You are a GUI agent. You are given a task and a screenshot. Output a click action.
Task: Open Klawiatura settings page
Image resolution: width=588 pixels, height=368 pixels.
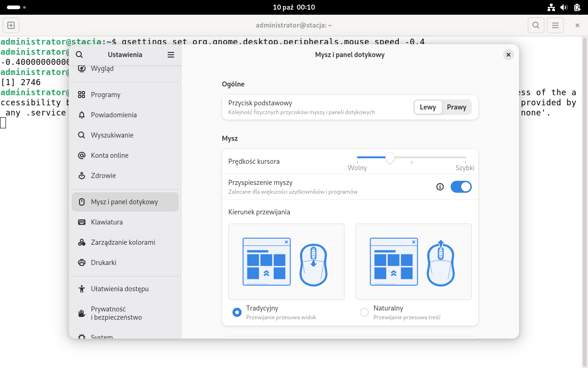(x=125, y=222)
